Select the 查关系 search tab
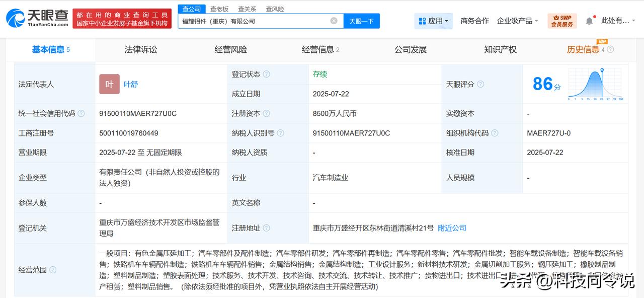This screenshot has height=298, width=644. (x=247, y=9)
